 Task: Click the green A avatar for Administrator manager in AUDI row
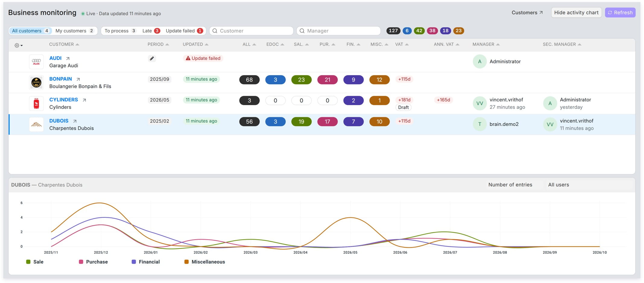[x=480, y=62]
